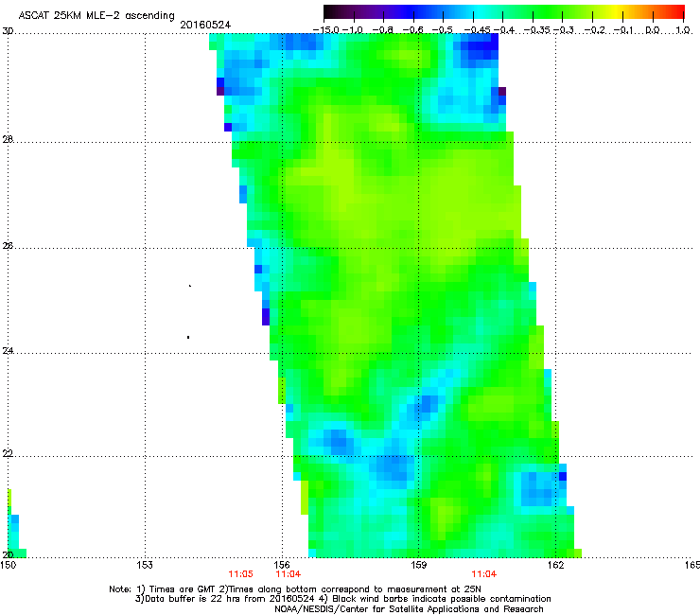Click the NOAA/NESDIS credit line
Screen dimensions: 700x615
tap(409, 609)
